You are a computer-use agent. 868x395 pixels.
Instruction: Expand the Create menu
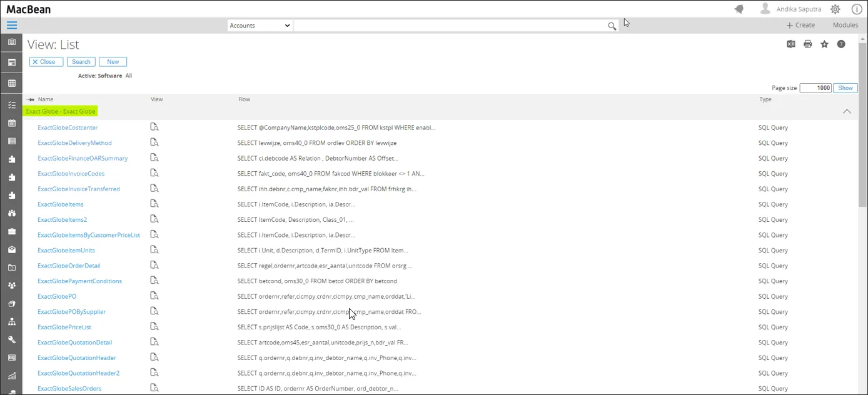coord(800,25)
